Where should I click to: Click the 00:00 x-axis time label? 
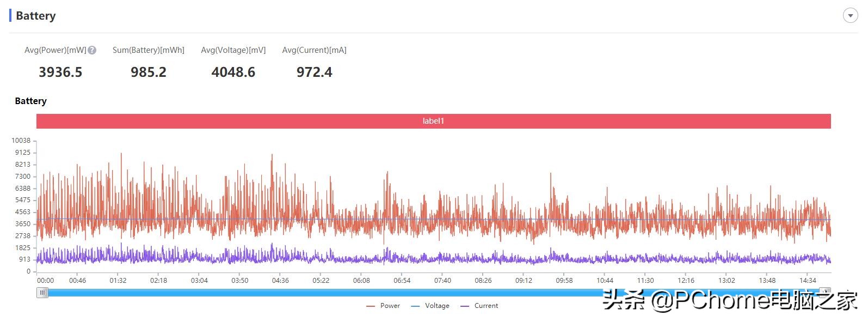click(x=45, y=281)
